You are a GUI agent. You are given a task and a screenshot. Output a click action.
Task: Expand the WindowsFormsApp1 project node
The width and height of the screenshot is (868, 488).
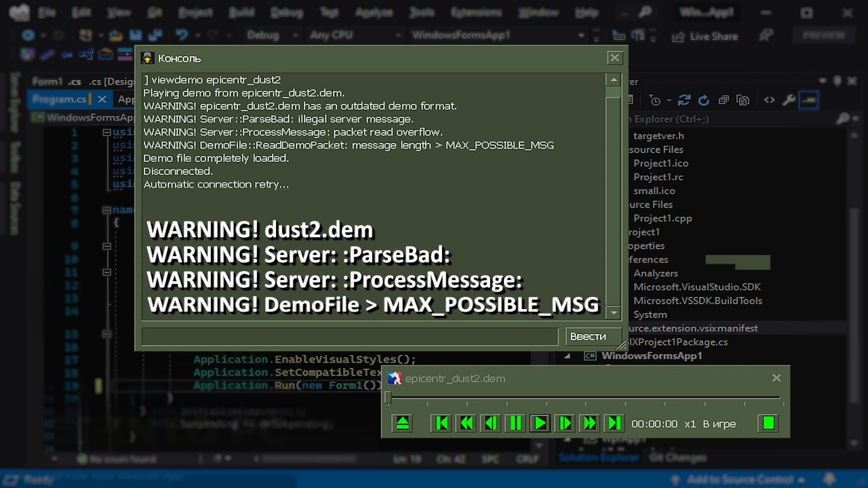568,356
